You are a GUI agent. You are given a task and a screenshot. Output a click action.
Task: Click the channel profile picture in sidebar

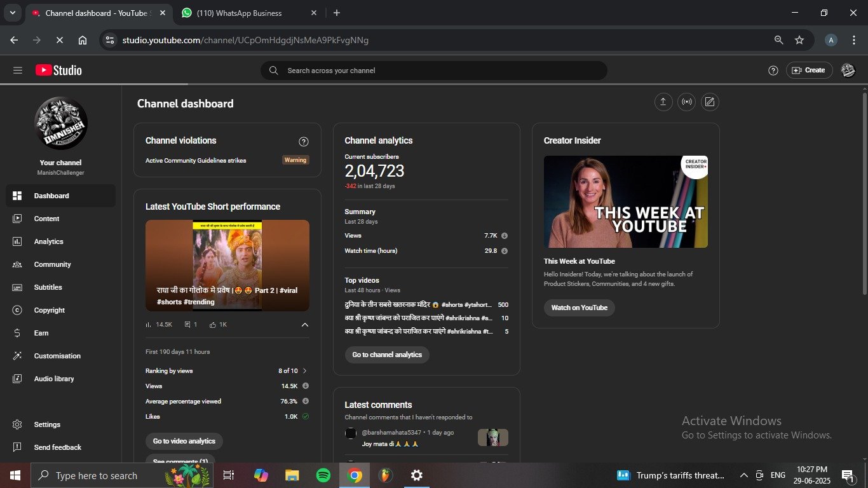click(x=61, y=123)
